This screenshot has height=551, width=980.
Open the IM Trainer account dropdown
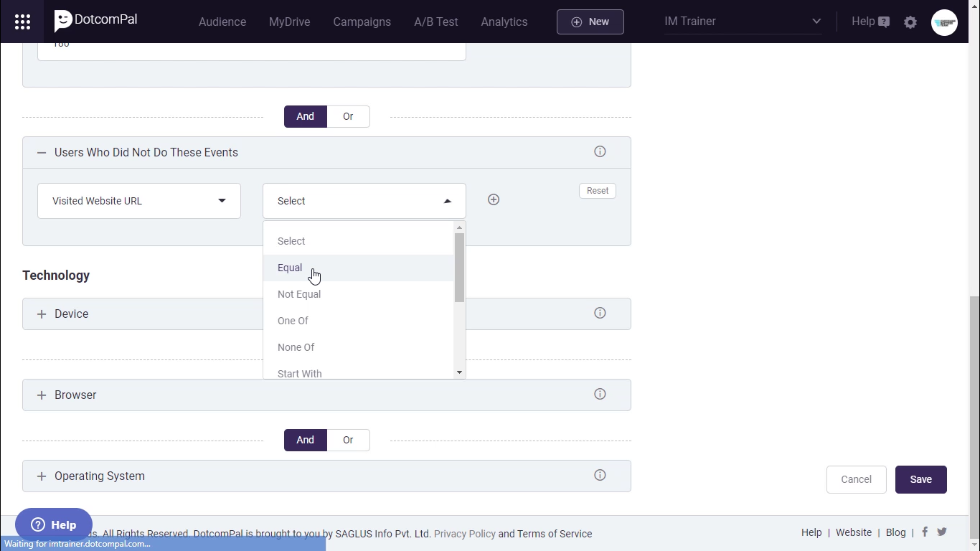coord(743,22)
